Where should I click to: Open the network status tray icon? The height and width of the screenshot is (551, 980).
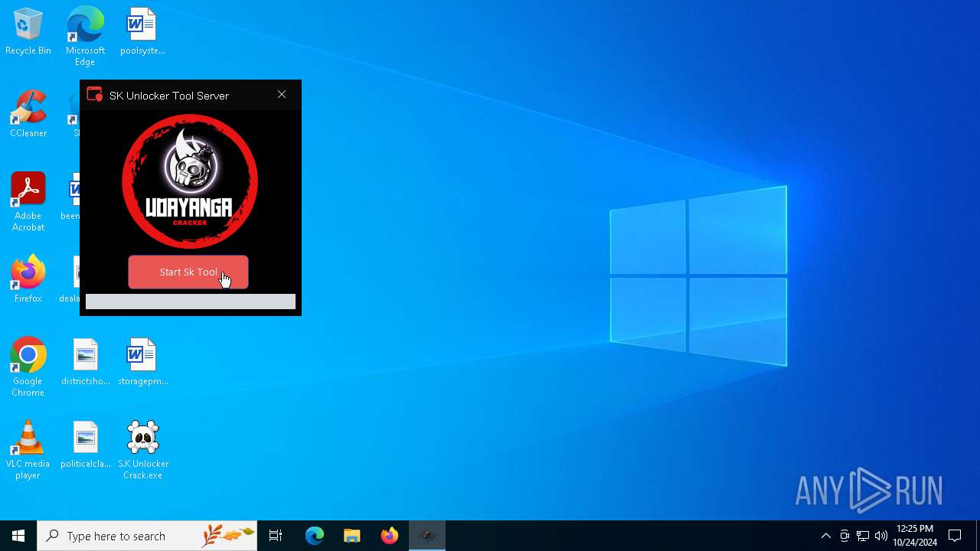(863, 536)
